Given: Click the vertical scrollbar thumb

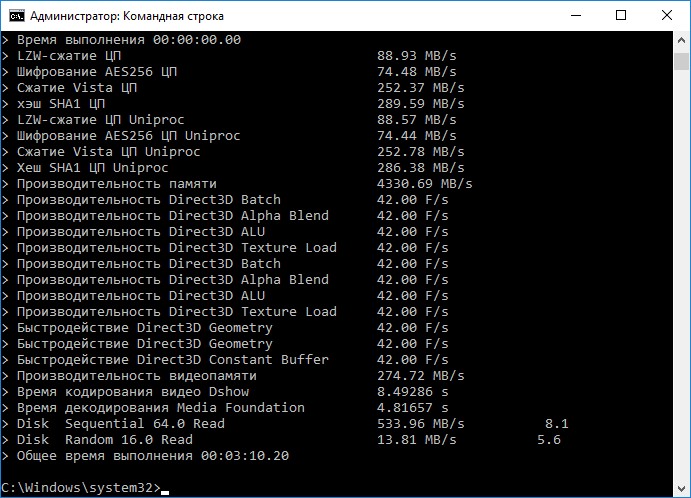Looking at the screenshot, I should (x=681, y=61).
